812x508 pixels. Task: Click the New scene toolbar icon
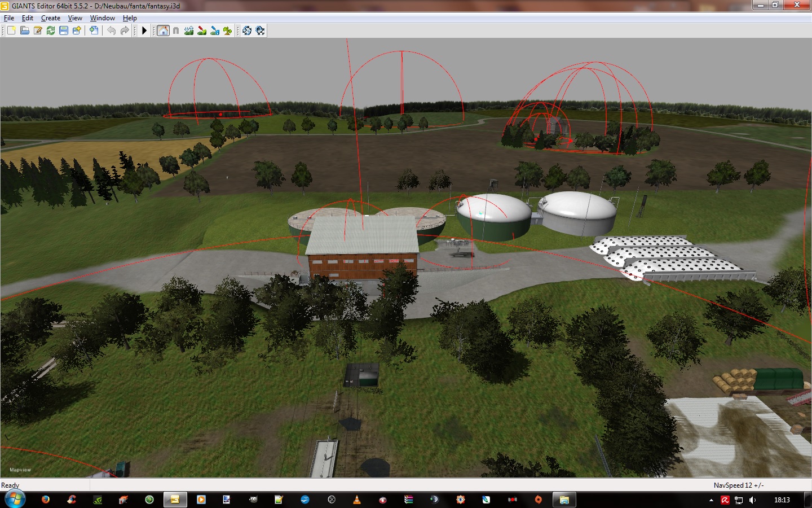[x=11, y=30]
